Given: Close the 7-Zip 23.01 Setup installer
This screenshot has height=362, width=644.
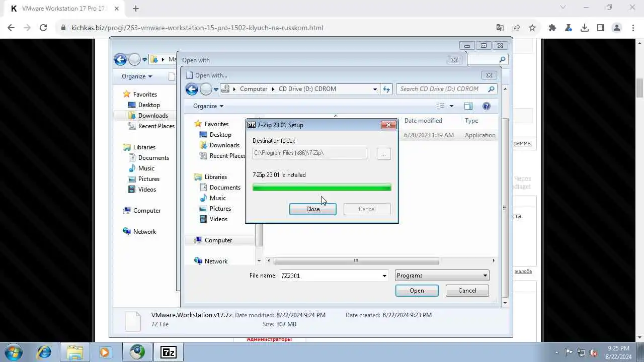Looking at the screenshot, I should pos(312,209).
